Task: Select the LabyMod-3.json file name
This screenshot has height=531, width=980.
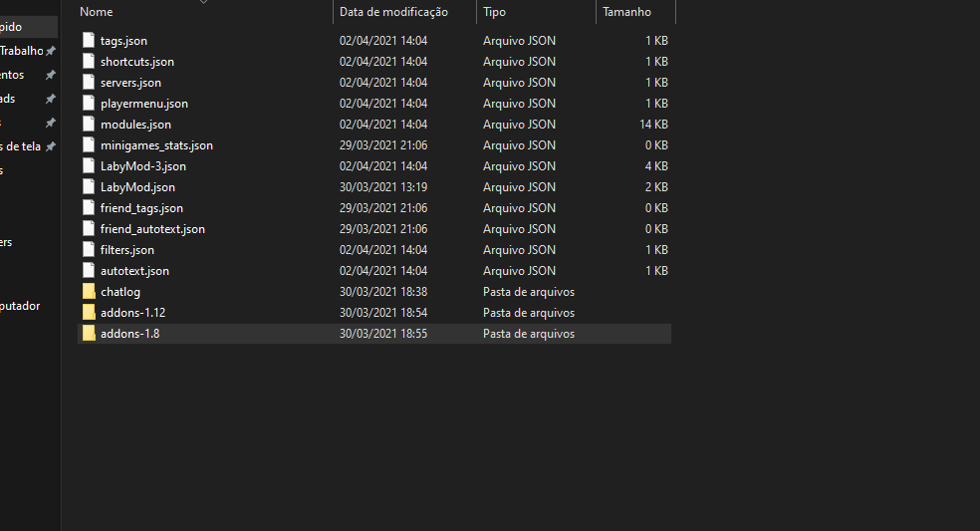Action: 143,166
